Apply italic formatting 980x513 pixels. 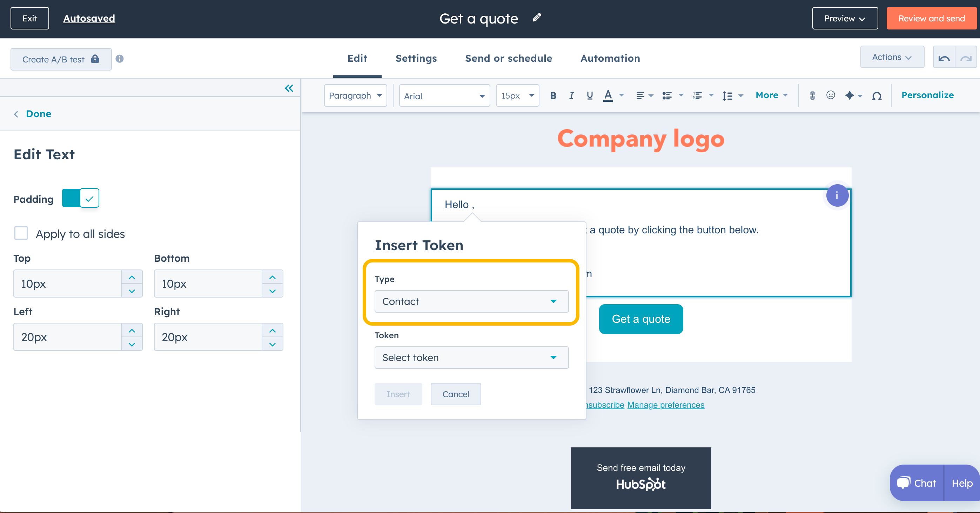571,95
